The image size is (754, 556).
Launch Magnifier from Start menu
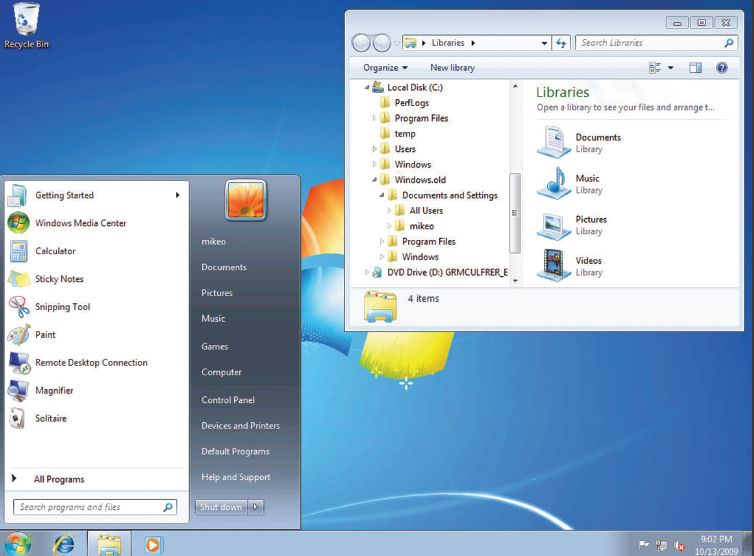pos(54,391)
